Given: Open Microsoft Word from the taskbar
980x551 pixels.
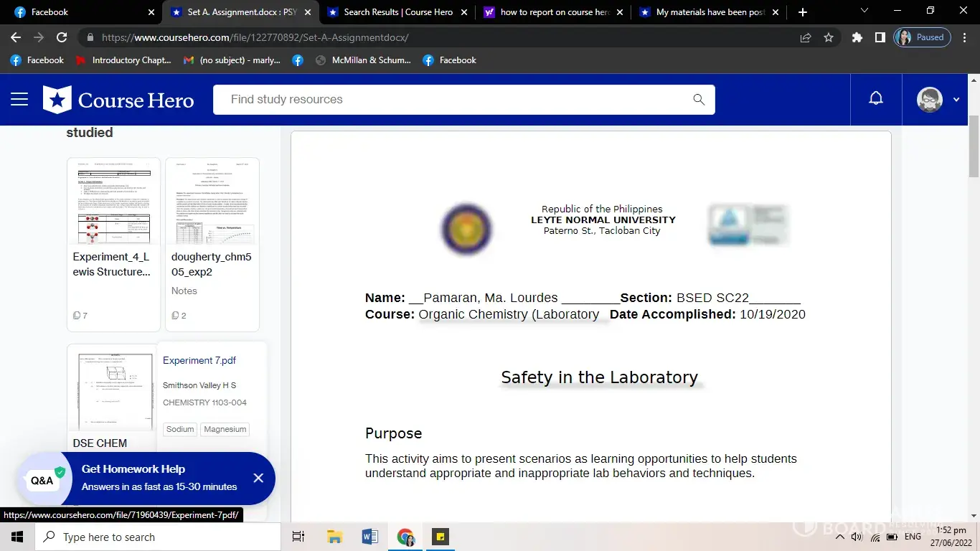Looking at the screenshot, I should coord(370,537).
